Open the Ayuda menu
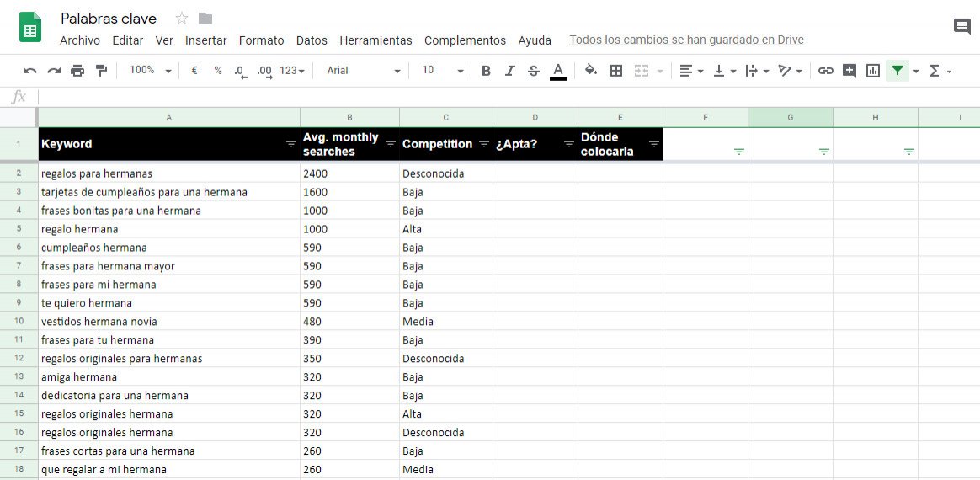This screenshot has height=480, width=980. 535,40
